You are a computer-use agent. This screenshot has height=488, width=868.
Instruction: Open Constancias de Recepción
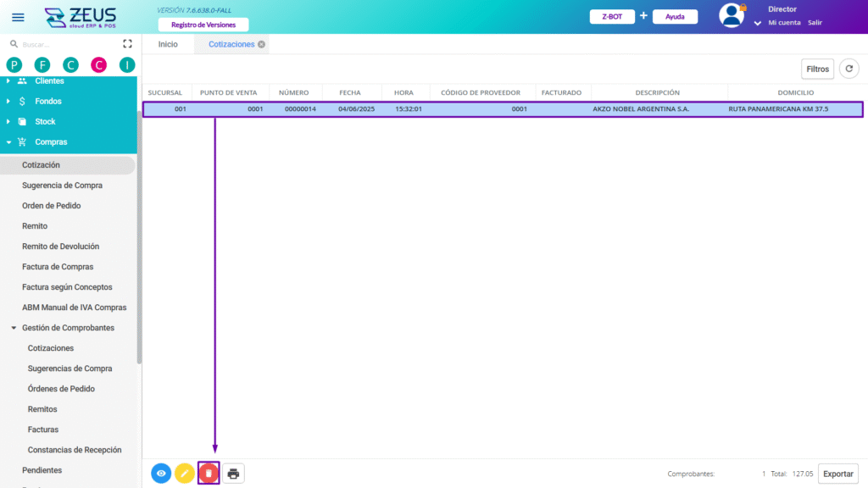click(75, 450)
